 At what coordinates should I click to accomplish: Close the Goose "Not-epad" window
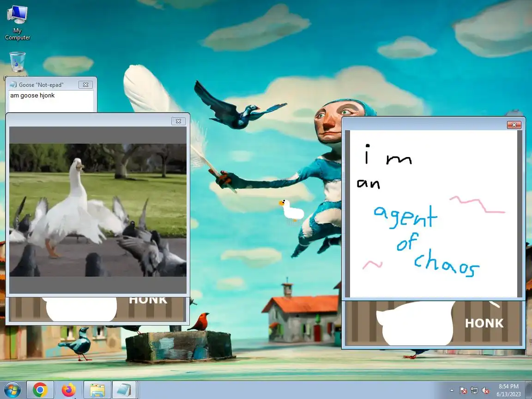tap(85, 85)
